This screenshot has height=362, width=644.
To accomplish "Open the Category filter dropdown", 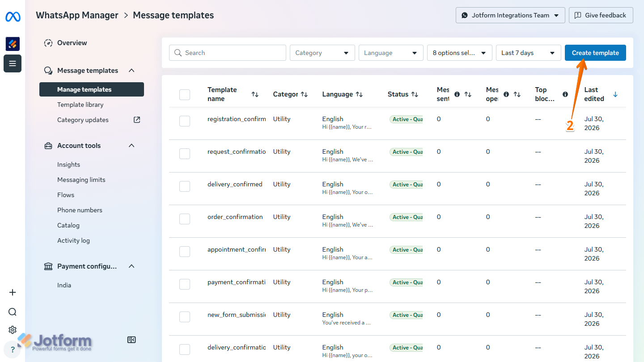I will click(x=322, y=53).
